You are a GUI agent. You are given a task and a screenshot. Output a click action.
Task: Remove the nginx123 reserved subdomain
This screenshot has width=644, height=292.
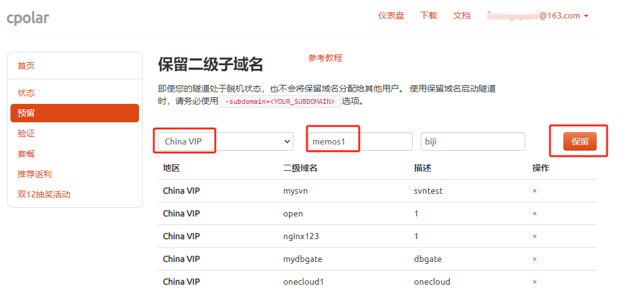point(535,236)
